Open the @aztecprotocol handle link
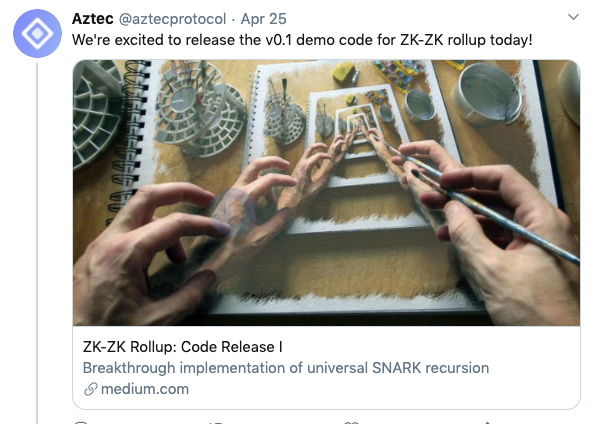 pos(173,19)
